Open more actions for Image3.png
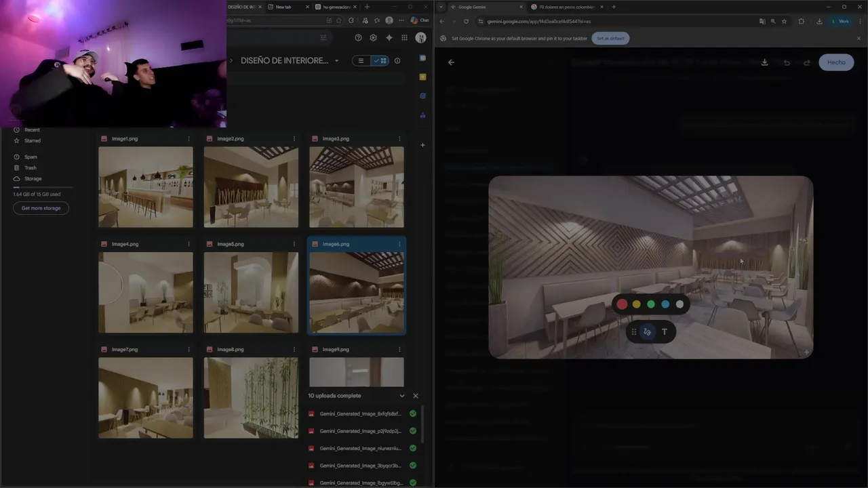Viewport: 868px width, 488px height. pos(399,138)
